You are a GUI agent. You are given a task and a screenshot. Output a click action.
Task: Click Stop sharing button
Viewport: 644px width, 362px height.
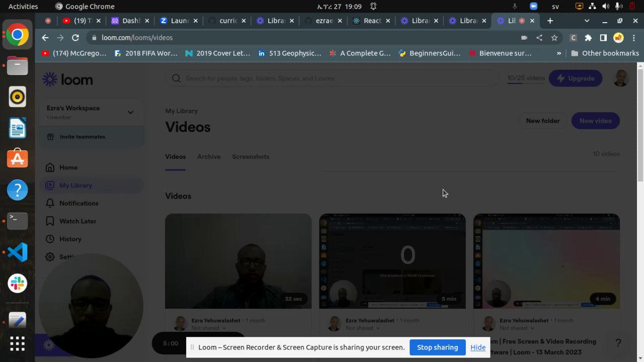[437, 347]
